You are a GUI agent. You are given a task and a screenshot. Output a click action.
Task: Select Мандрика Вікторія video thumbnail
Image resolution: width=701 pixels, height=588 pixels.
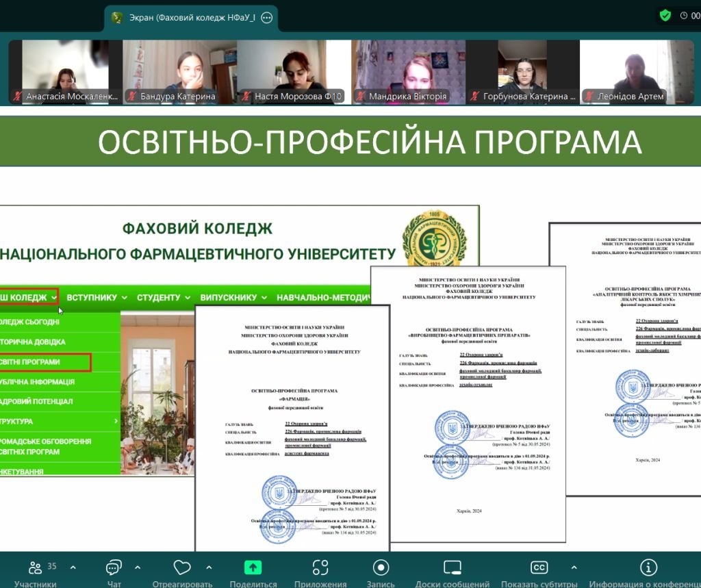point(408,72)
